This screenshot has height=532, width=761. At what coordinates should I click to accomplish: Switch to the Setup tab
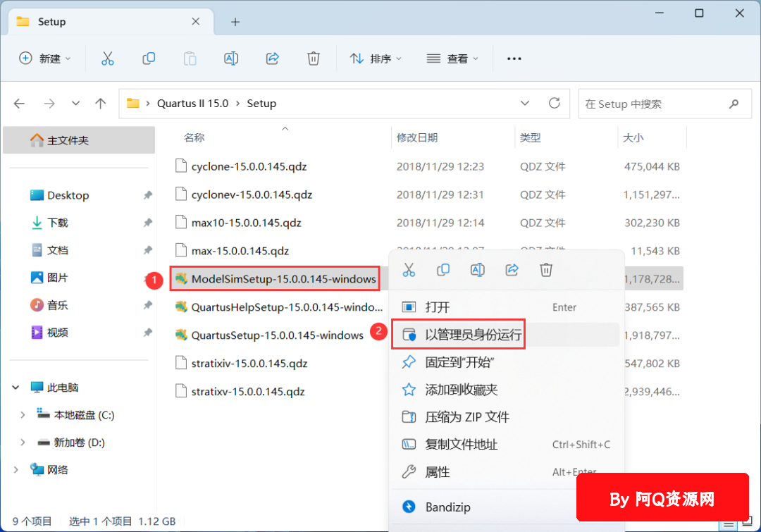pos(111,22)
